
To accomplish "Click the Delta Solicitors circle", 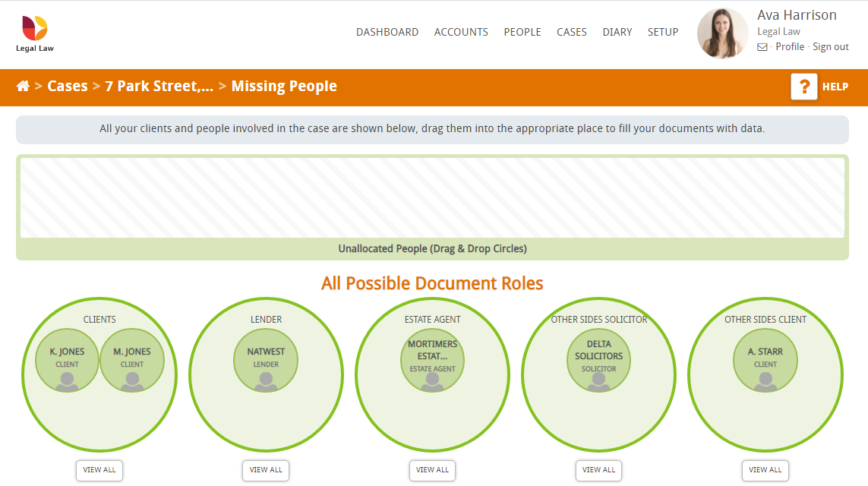I will pyautogui.click(x=598, y=360).
